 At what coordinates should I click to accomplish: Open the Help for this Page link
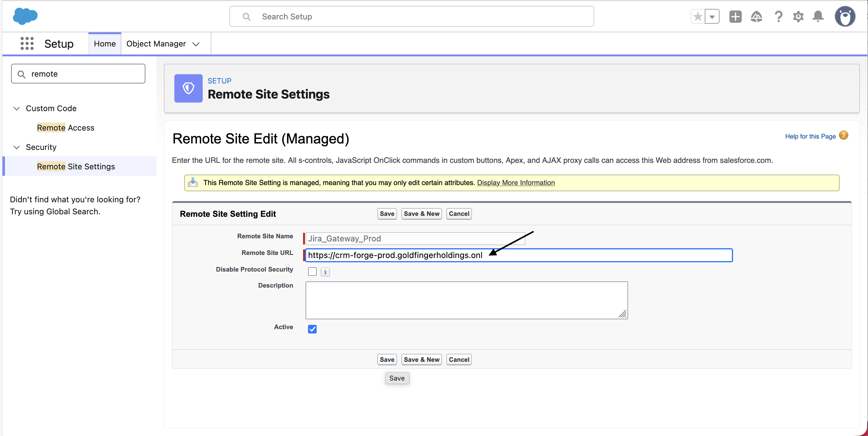click(810, 136)
